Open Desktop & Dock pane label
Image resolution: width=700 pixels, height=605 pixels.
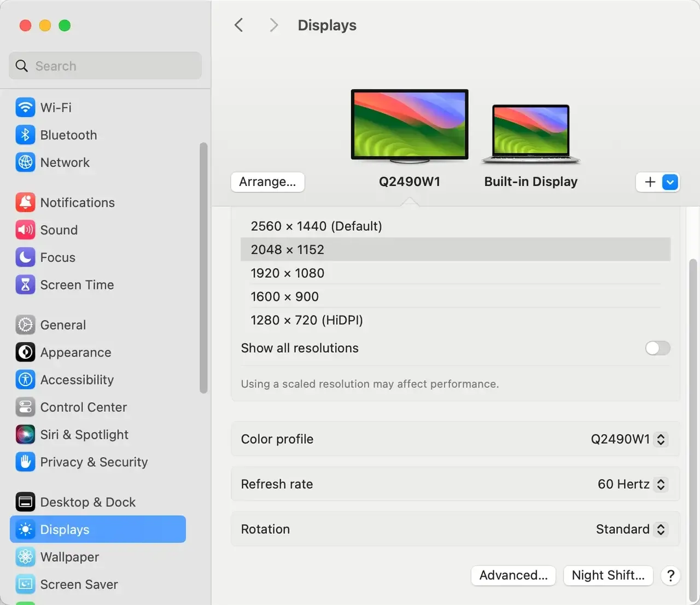click(x=87, y=502)
